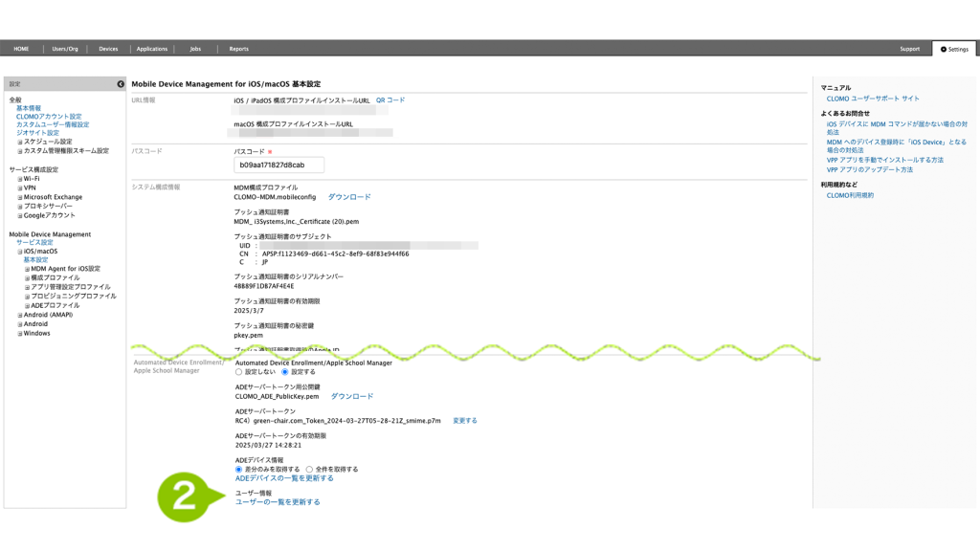Expand the MDM Agent for iOS設定 node
980x551 pixels.
click(x=28, y=269)
